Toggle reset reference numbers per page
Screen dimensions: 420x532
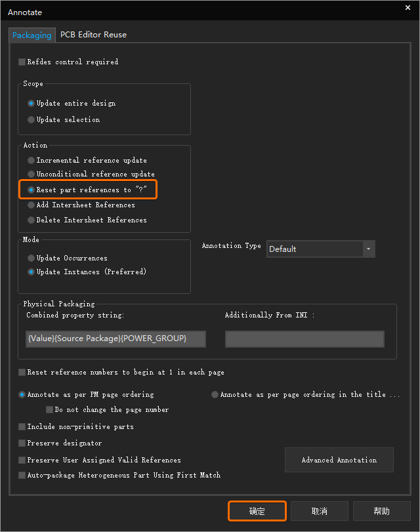click(x=22, y=373)
